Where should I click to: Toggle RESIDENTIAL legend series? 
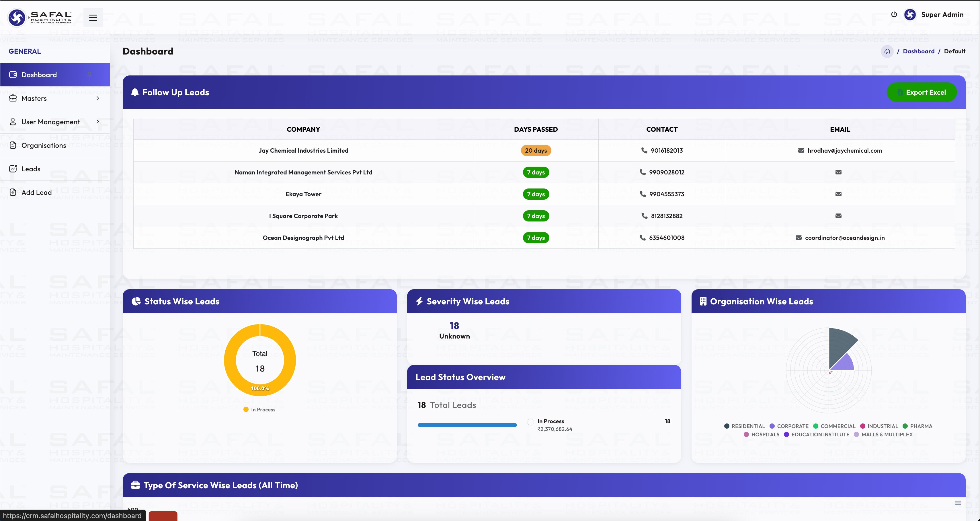744,426
